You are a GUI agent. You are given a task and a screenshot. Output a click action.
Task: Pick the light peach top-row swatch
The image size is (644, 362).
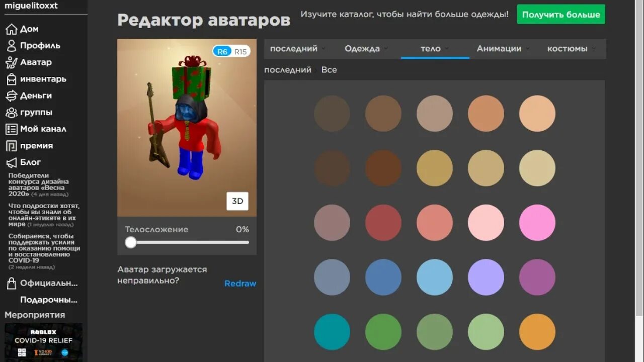537,114
